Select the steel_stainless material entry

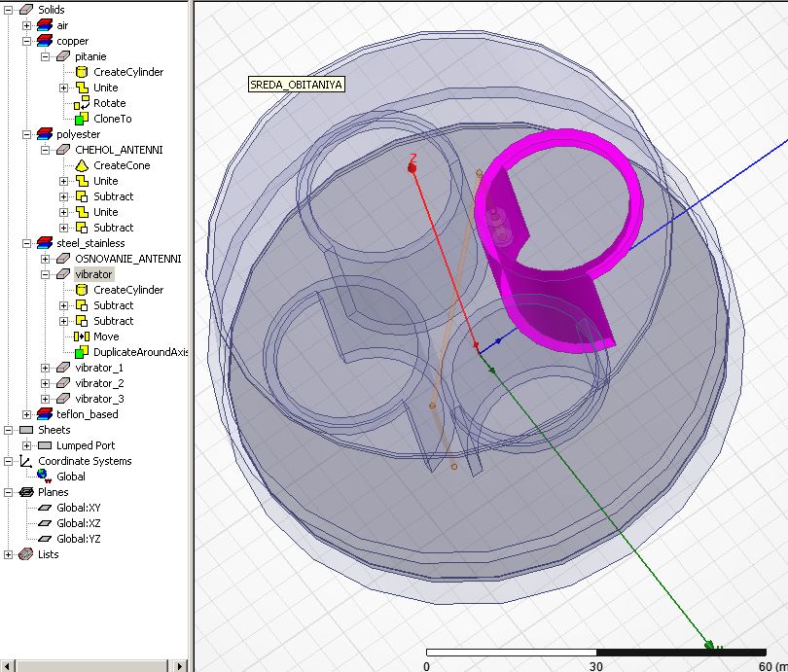[x=90, y=243]
